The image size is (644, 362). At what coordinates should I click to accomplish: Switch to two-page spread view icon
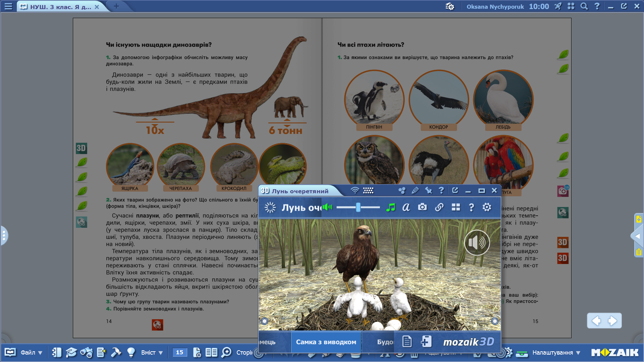[211, 352]
